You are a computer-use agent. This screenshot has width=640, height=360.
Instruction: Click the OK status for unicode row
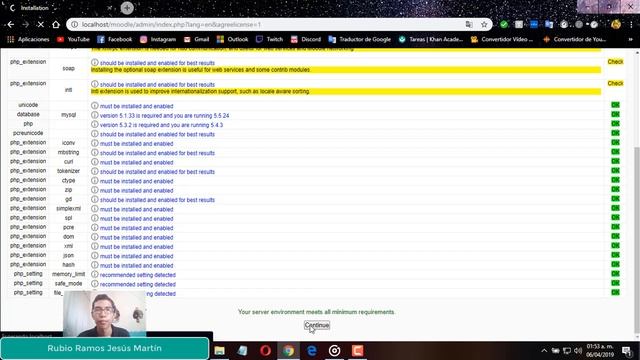(x=615, y=105)
